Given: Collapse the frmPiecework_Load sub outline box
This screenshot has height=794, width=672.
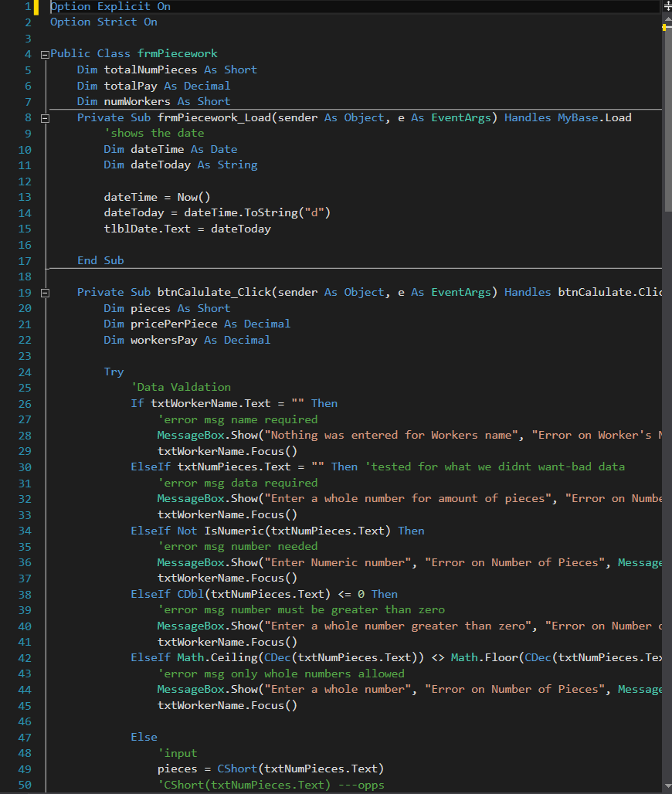Looking at the screenshot, I should pos(45,118).
